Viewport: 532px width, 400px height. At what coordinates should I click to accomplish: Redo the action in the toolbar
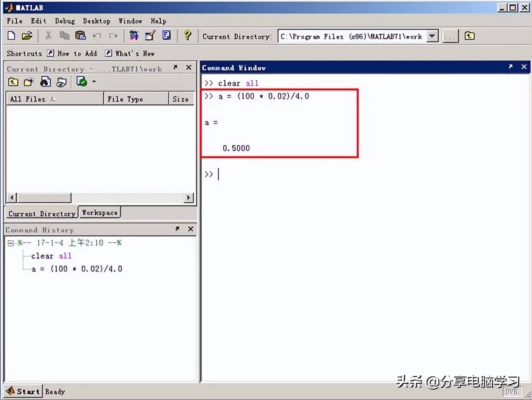113,36
